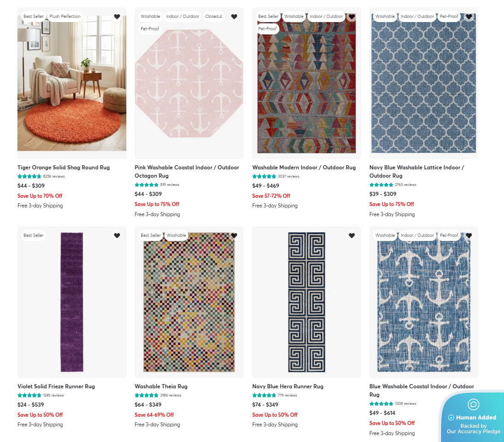Save the Washable Modern Indoor / Outdoor Rug to favorites
Screen dimensions: 504x442
click(x=351, y=17)
